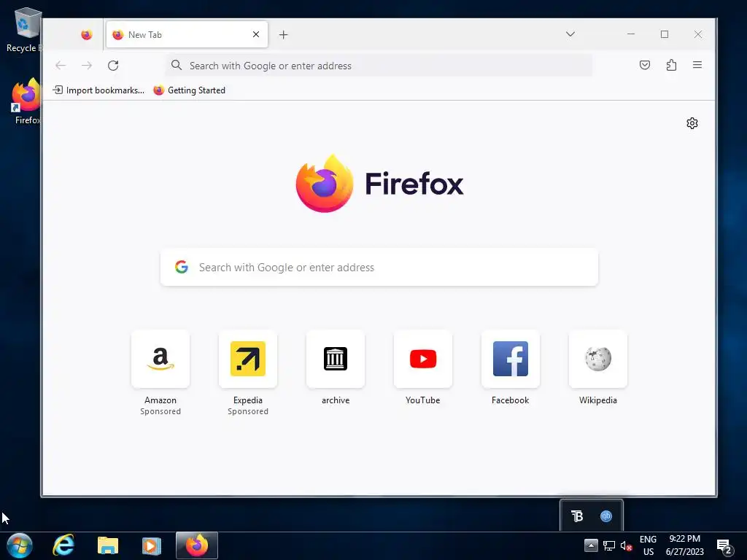Maximize the Firefox window
This screenshot has width=747, height=560.
[665, 34]
